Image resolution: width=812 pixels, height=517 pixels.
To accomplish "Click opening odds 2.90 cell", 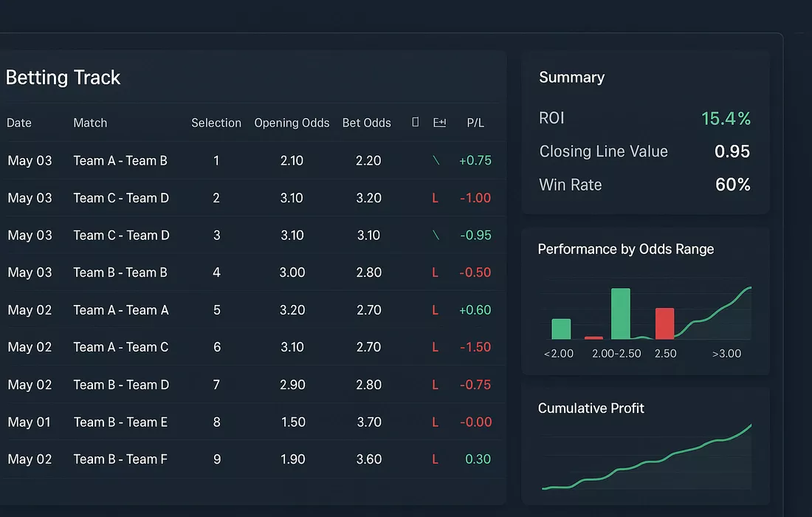I will [x=292, y=385].
